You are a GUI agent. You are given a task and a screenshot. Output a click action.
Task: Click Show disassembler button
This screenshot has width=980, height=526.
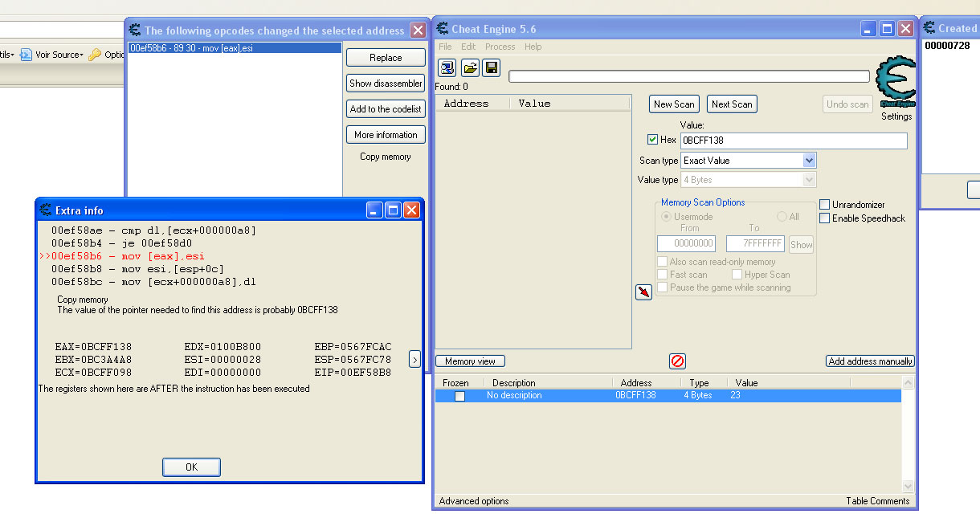(386, 84)
